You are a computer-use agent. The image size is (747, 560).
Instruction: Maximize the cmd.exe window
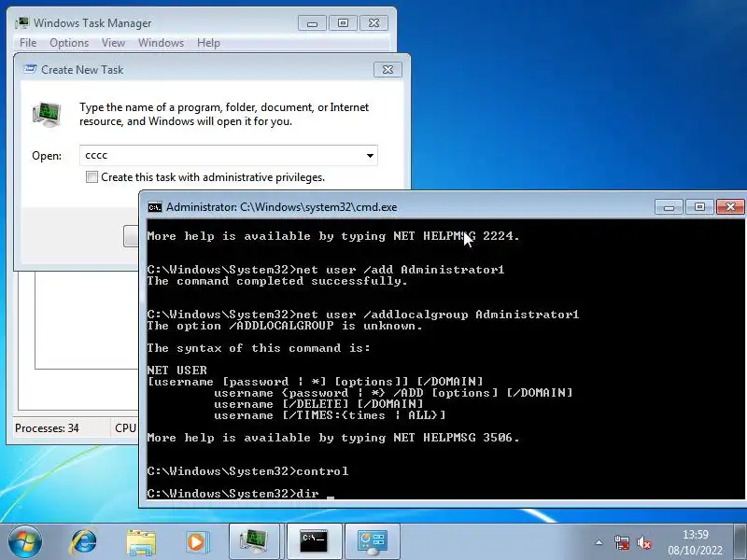[699, 206]
